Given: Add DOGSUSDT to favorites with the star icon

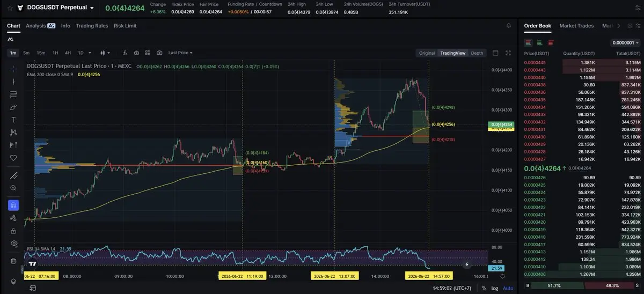Looking at the screenshot, I should [x=9, y=8].
